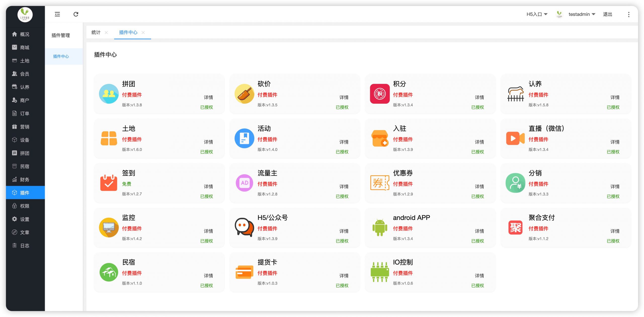The image size is (644, 317).
Task: Click the 直播(微信) video camera icon
Action: pyautogui.click(x=515, y=138)
